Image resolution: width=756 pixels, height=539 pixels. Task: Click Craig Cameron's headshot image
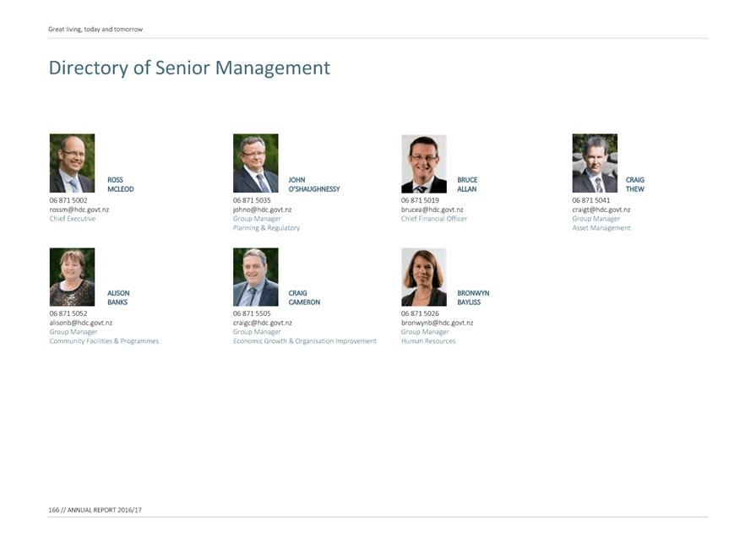coord(256,277)
